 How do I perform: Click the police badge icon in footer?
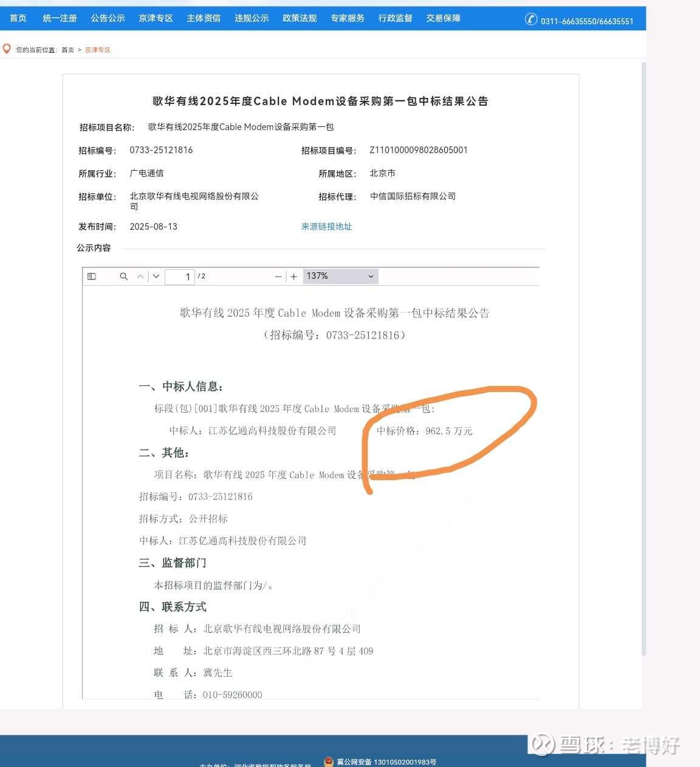[x=329, y=762]
